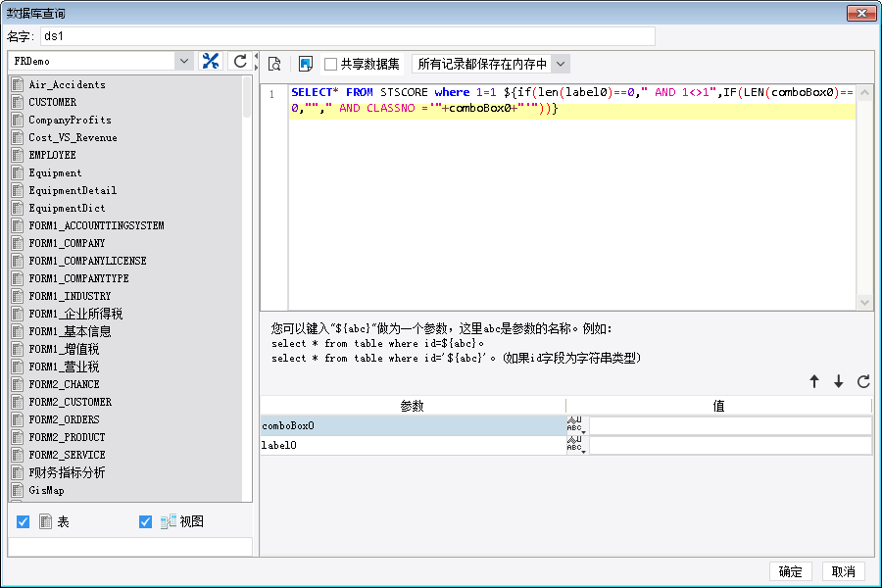Select FORM1_INDUSTRY table
Viewport: 882px width, 588px height.
(70, 296)
